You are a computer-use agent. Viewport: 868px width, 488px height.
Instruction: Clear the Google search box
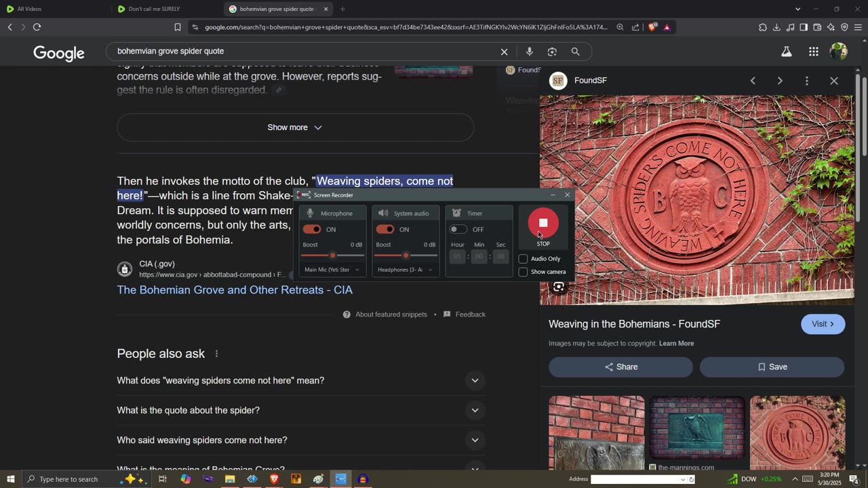click(504, 52)
